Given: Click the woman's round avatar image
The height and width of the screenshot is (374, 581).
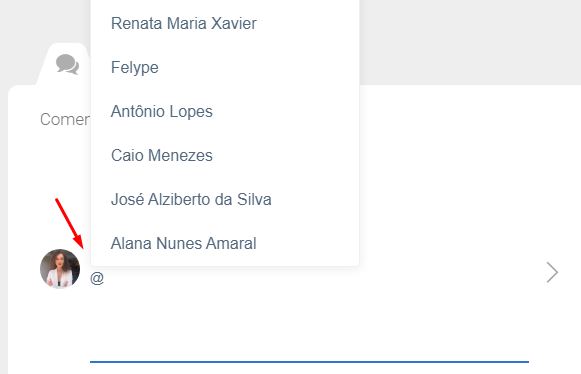Looking at the screenshot, I should tap(60, 269).
